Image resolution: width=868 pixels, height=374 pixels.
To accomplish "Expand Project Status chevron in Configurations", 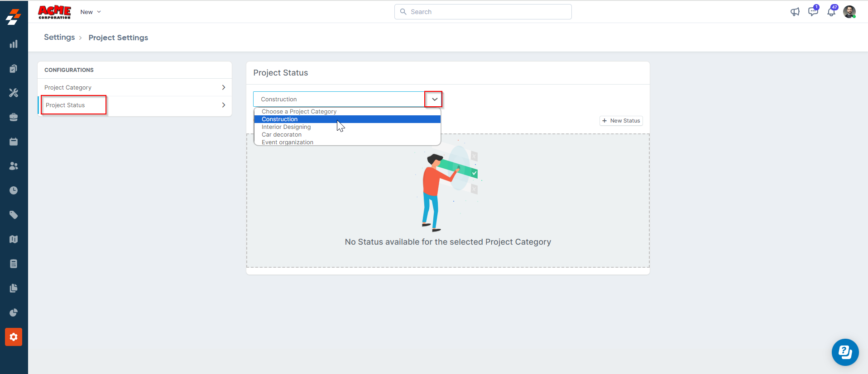I will 224,105.
